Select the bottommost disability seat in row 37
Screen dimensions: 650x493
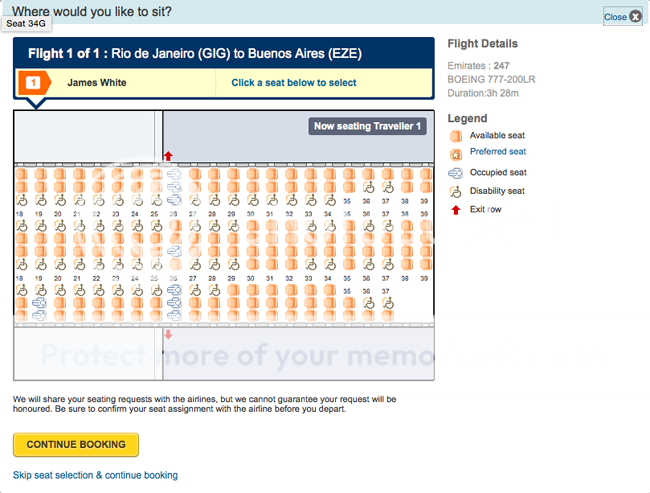coord(386,303)
